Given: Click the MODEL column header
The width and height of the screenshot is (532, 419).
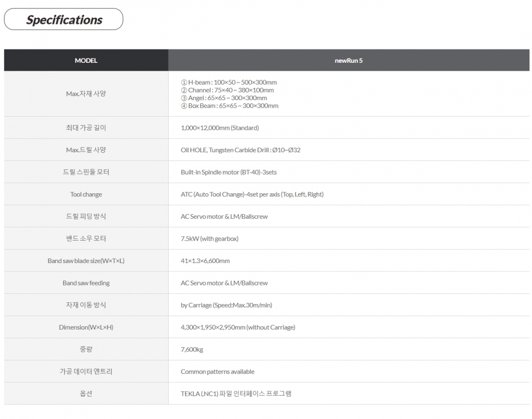Looking at the screenshot, I should click(x=86, y=60).
